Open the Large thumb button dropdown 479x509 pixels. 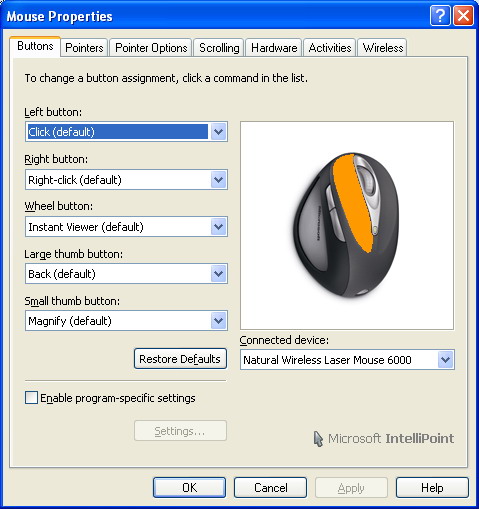(x=219, y=274)
